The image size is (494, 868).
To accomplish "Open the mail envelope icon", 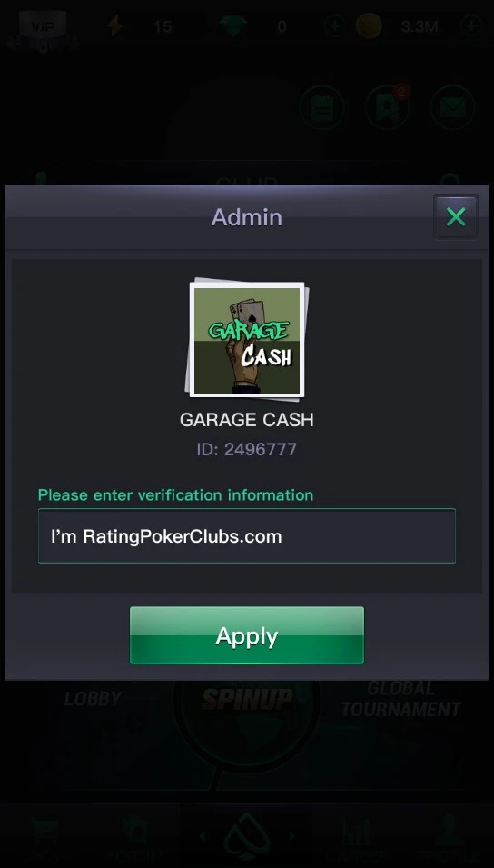I will [453, 107].
